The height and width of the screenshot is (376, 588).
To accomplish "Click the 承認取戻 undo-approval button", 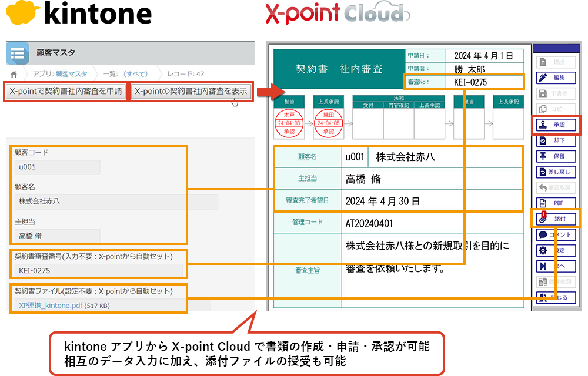I will click(x=556, y=187).
